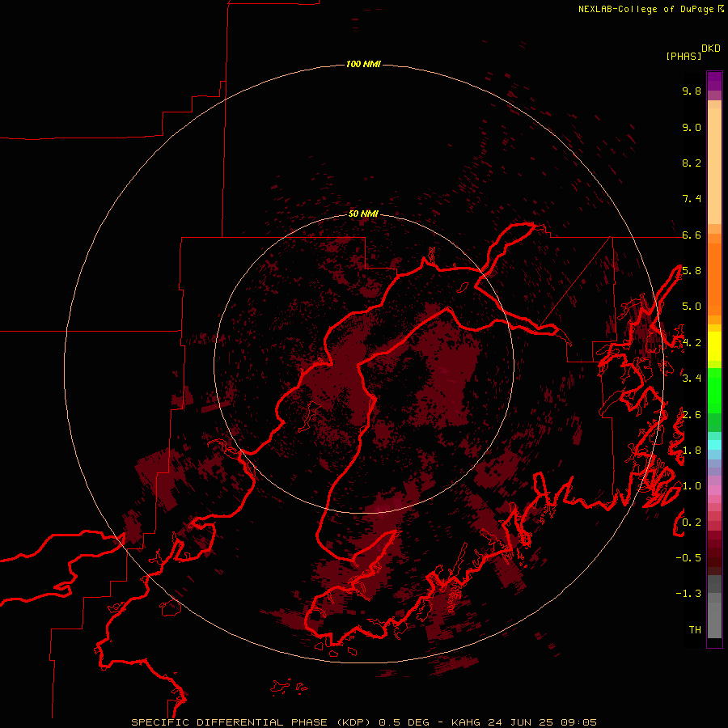The height and width of the screenshot is (728, 728).
Task: Click the 3.4 scale value label
Action: tap(692, 379)
